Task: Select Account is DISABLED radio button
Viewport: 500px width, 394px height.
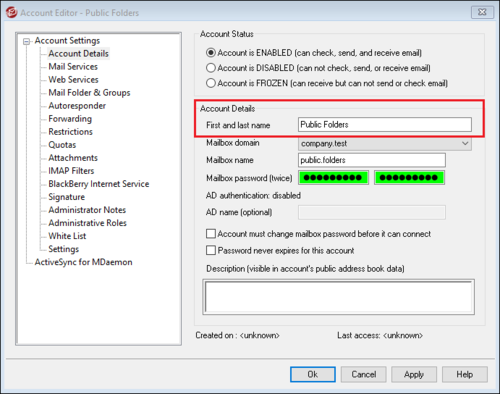Action: (211, 68)
